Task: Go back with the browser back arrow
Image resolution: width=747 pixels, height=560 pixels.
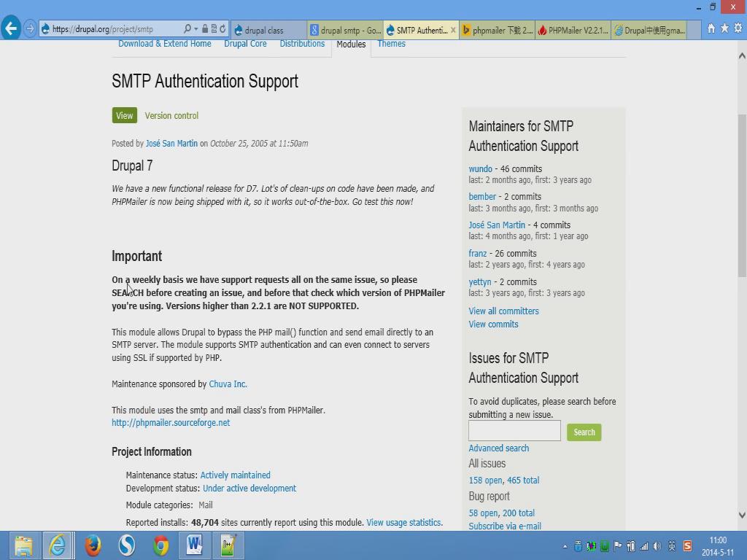Action: coord(11,28)
